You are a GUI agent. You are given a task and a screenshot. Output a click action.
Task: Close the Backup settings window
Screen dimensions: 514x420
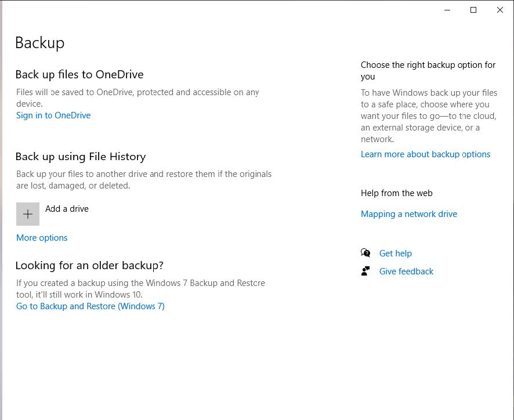499,10
